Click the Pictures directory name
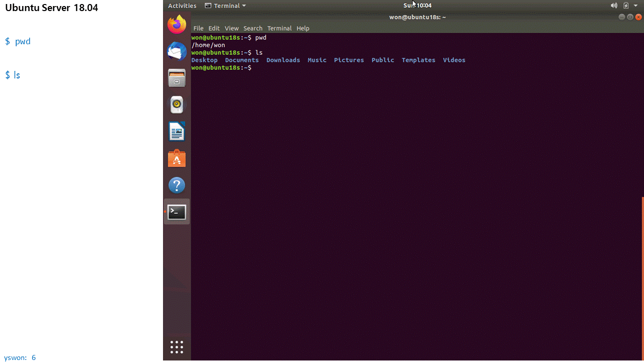 [x=349, y=60]
